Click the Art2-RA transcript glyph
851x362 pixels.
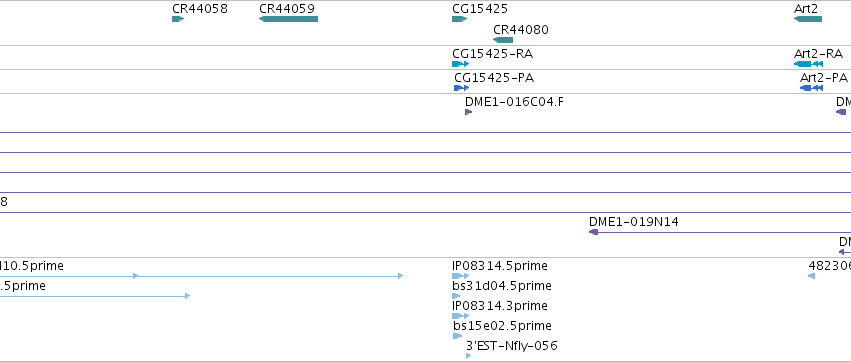click(808, 64)
